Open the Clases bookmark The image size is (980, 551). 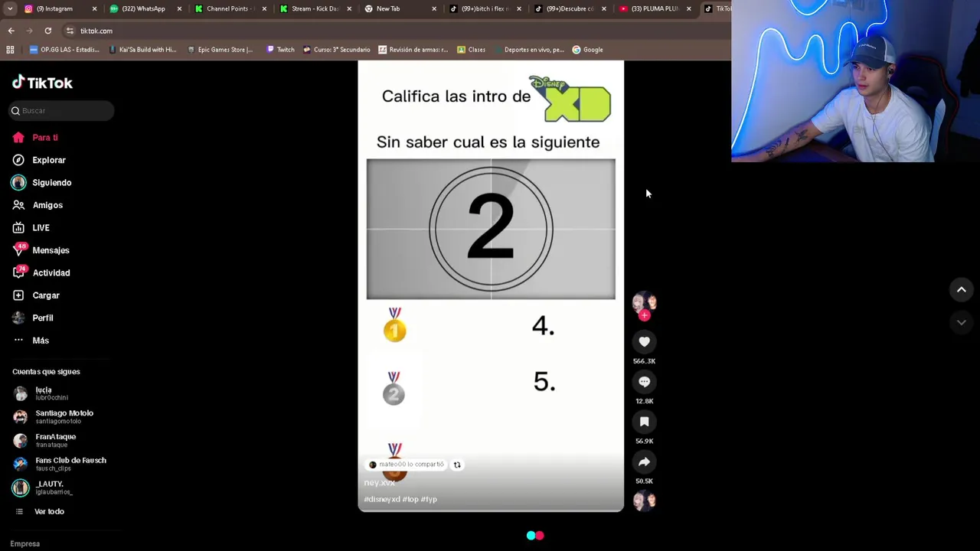click(x=472, y=50)
